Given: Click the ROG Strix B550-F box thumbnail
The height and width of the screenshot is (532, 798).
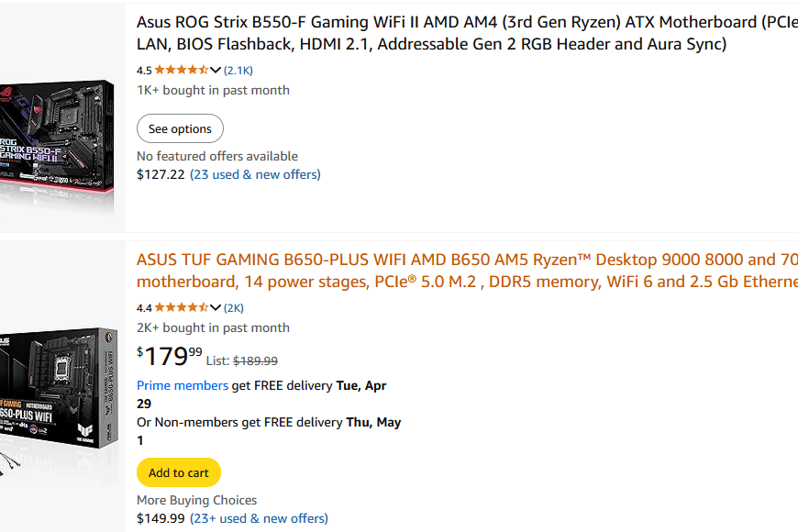Looking at the screenshot, I should point(57,138).
